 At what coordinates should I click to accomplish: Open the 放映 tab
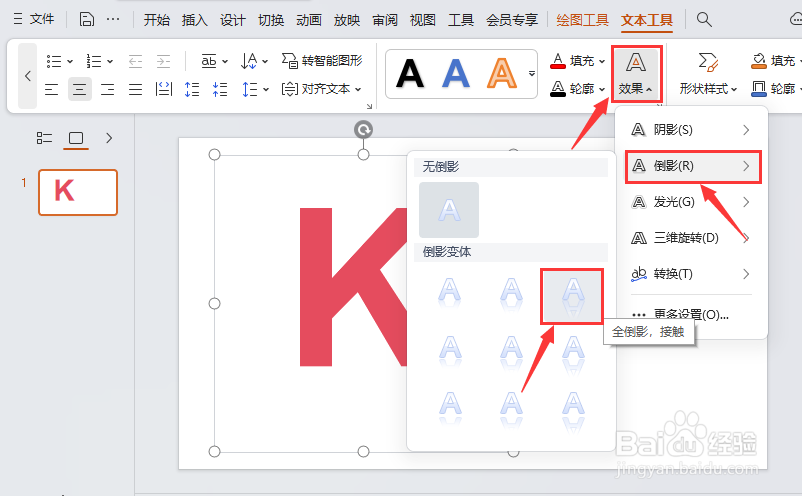tap(347, 20)
